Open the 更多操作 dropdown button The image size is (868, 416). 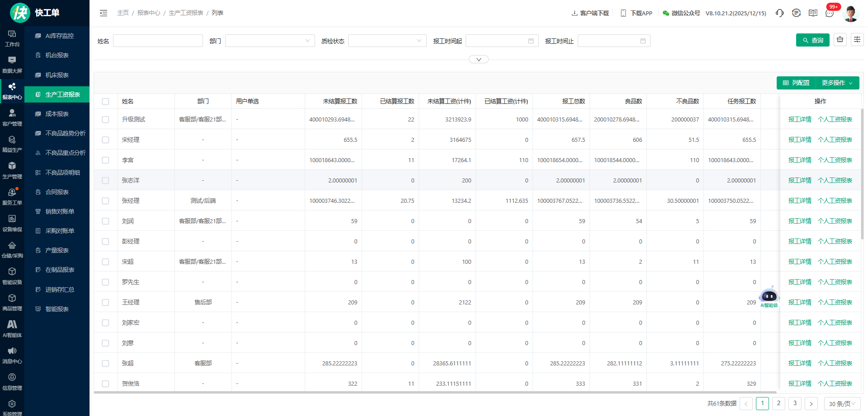pos(837,83)
